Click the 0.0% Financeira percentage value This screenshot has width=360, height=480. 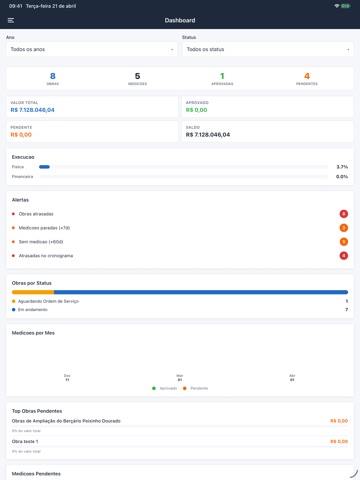click(x=342, y=176)
